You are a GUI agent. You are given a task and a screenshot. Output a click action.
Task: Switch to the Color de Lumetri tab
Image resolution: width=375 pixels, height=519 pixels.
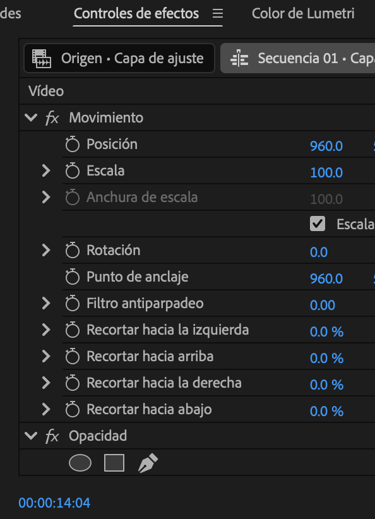click(303, 14)
